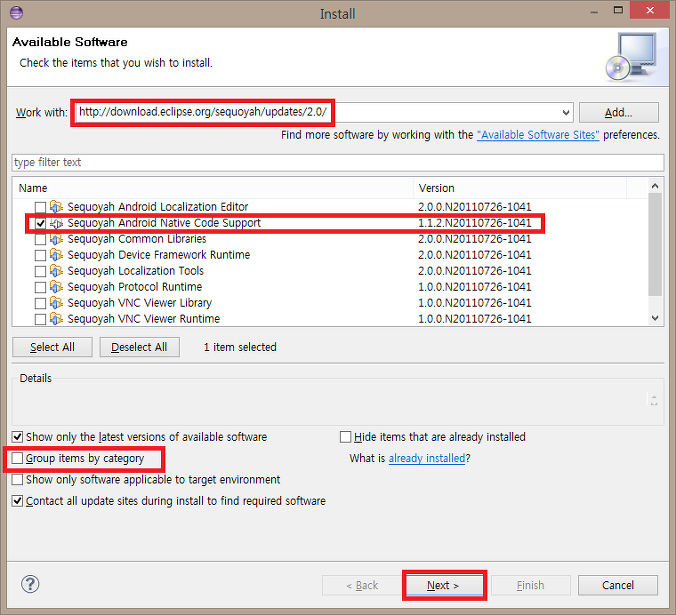
Task: Click Deselect All button
Action: [x=139, y=347]
